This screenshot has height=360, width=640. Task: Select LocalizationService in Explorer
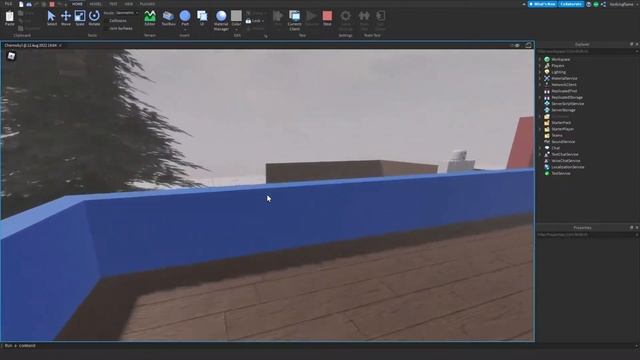[567, 167]
